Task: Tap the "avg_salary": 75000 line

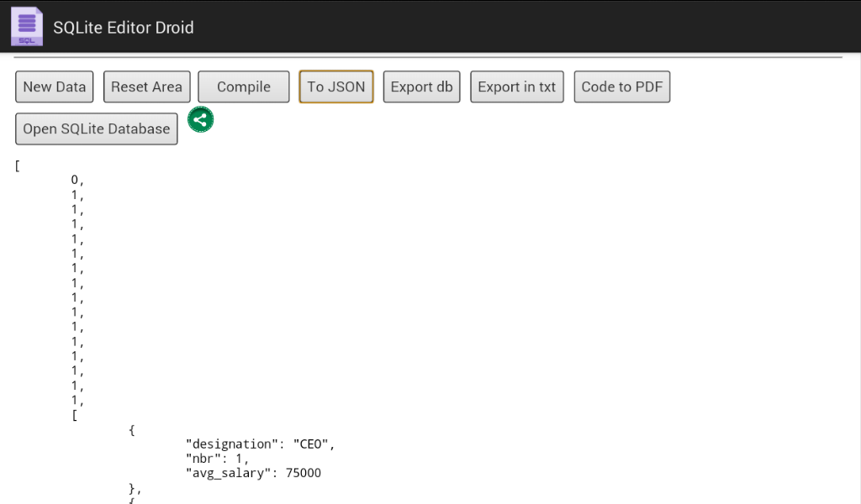Action: pyautogui.click(x=253, y=474)
